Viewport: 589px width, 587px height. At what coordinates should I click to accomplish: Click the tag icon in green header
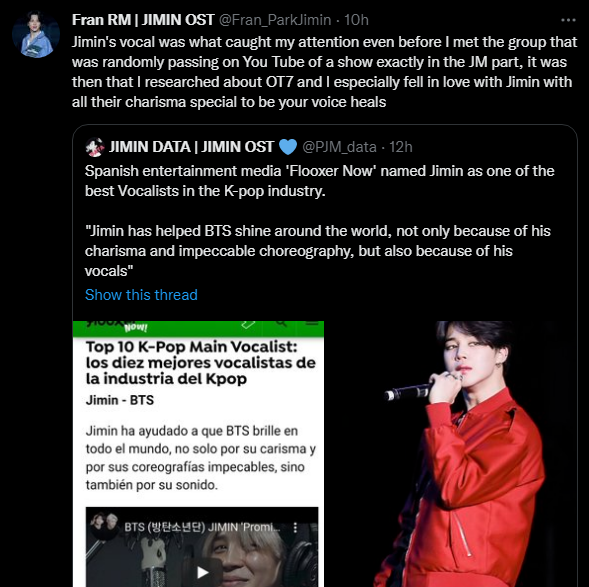click(x=248, y=324)
